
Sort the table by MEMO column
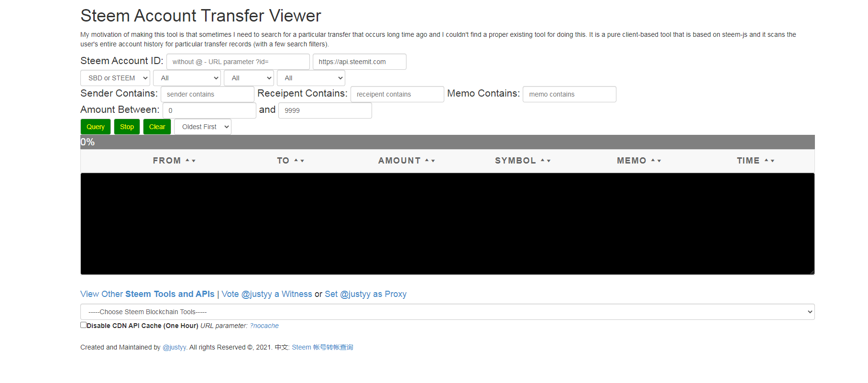(639, 161)
